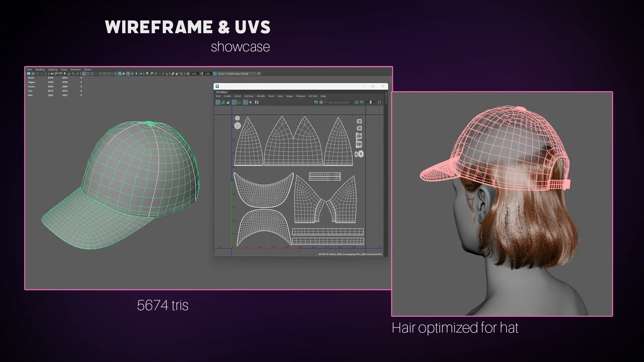
Task: Click the cap top button on wireframe model
Action: pyautogui.click(x=150, y=123)
